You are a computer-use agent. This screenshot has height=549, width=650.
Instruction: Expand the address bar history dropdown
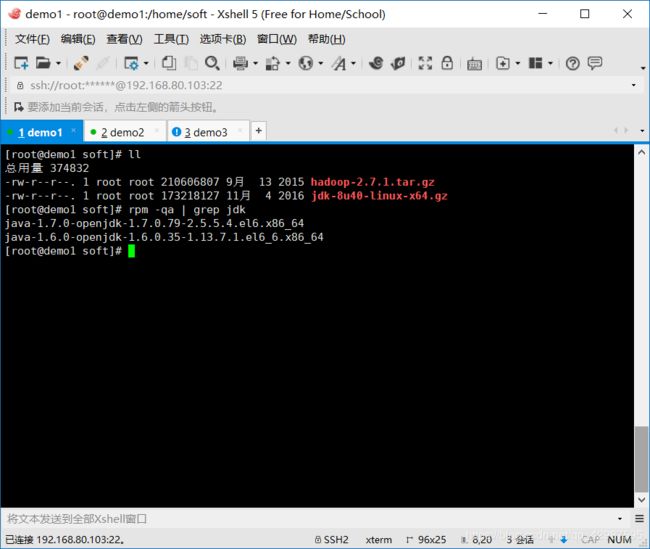pyautogui.click(x=633, y=85)
